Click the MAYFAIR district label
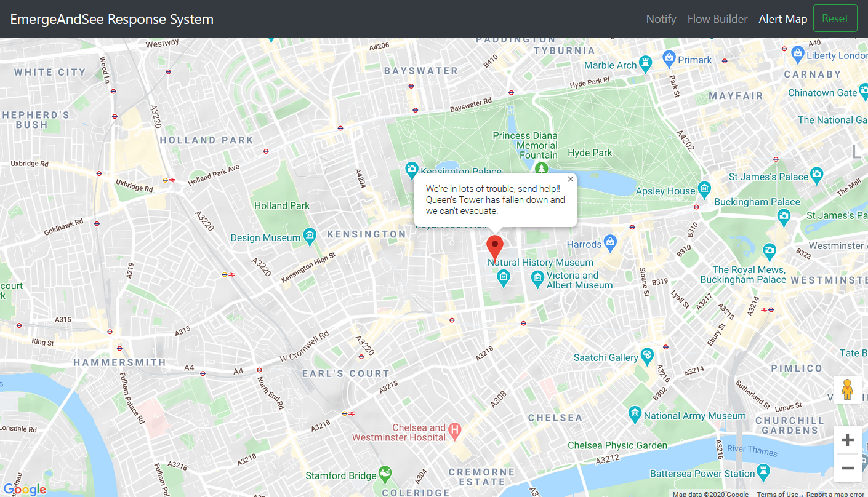 click(x=736, y=96)
